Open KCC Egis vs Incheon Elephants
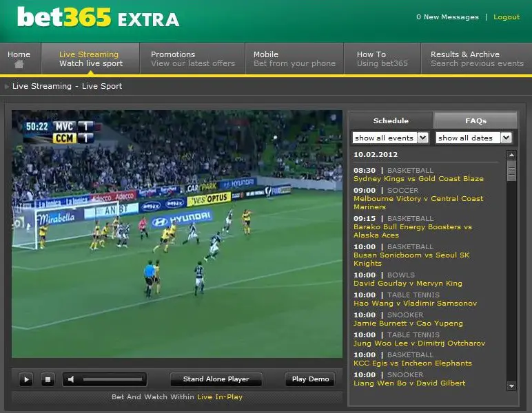 413,363
